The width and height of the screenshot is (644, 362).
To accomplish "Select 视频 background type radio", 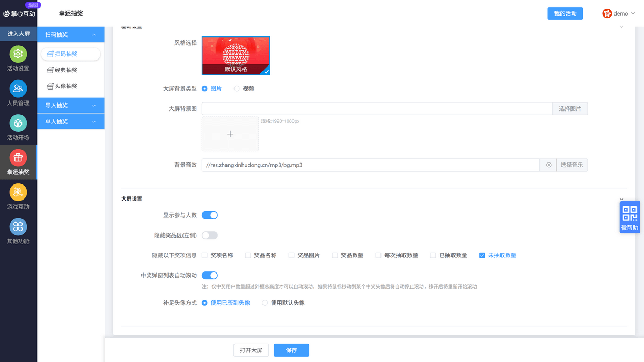I will [237, 88].
